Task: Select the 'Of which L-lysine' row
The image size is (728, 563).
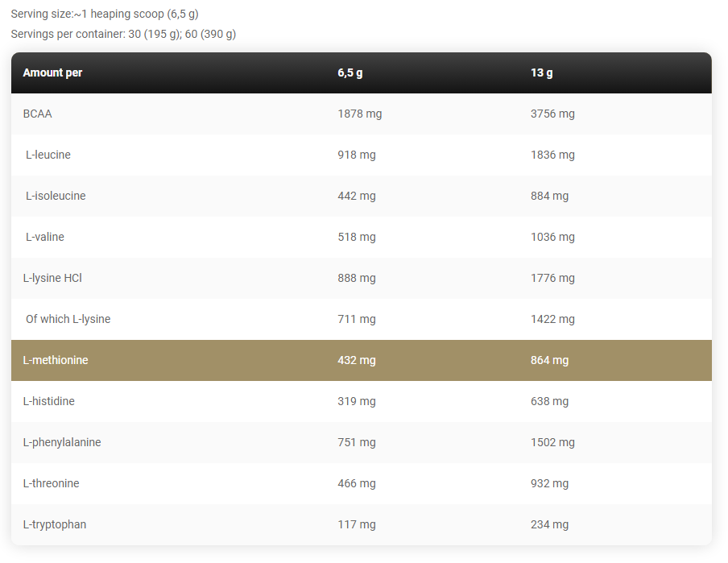Action: coord(362,319)
